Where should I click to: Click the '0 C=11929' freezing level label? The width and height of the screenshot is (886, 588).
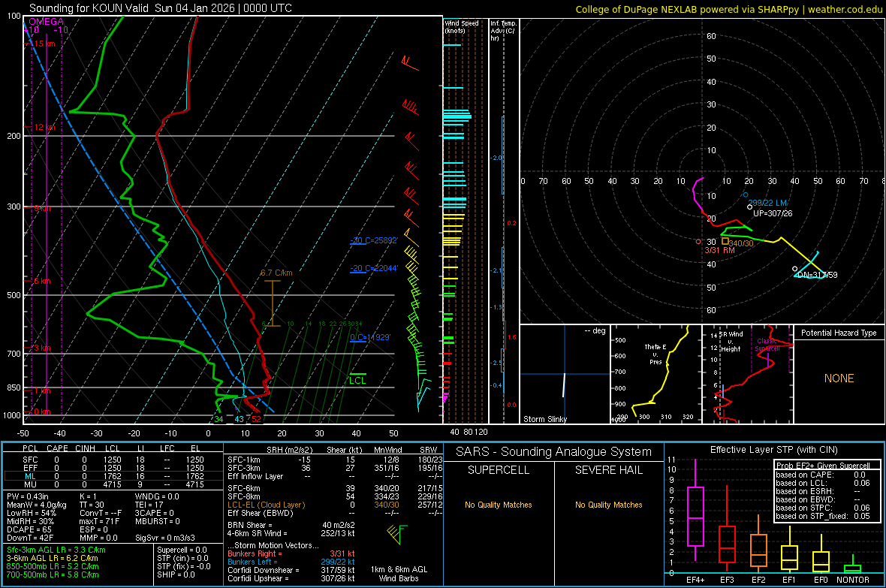[370, 337]
